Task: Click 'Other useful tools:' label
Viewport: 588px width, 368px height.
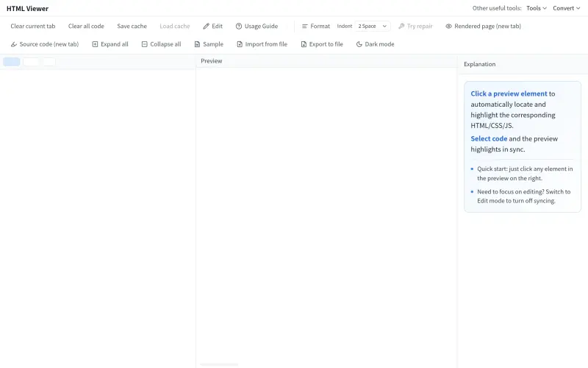Action: [x=497, y=8]
